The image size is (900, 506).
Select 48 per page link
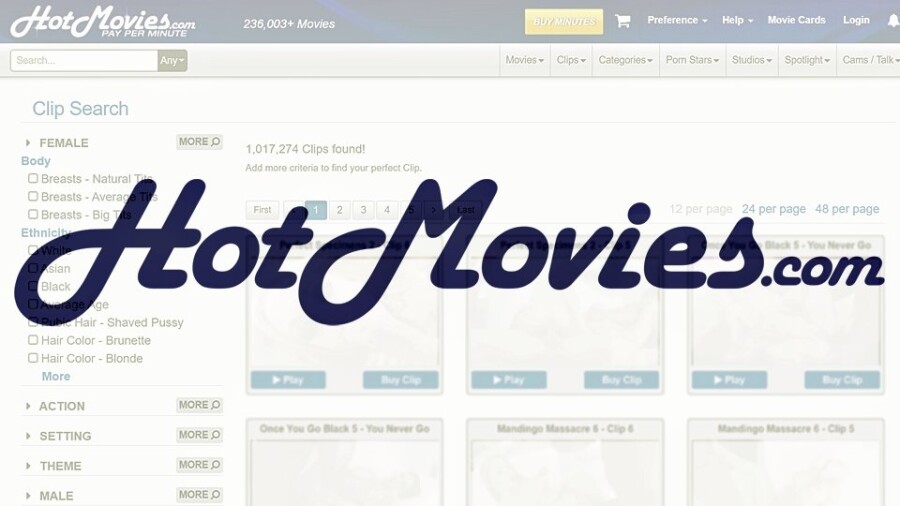pyautogui.click(x=847, y=209)
